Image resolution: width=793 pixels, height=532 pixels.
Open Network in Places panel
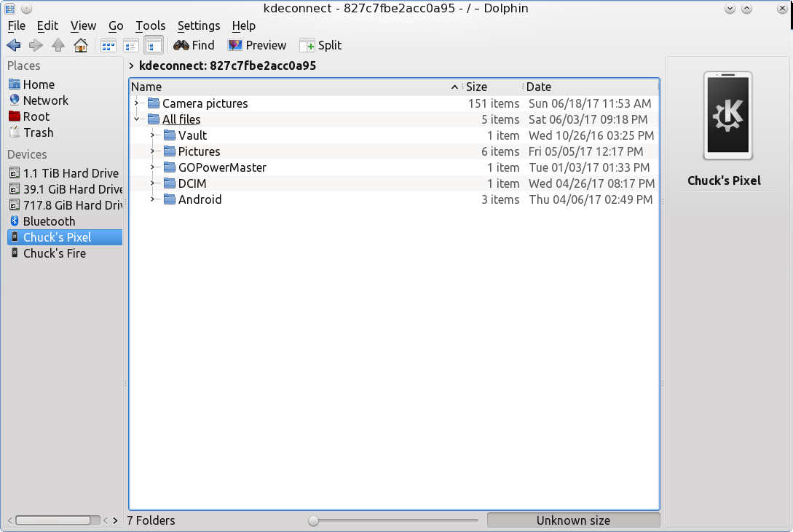pyautogui.click(x=39, y=100)
